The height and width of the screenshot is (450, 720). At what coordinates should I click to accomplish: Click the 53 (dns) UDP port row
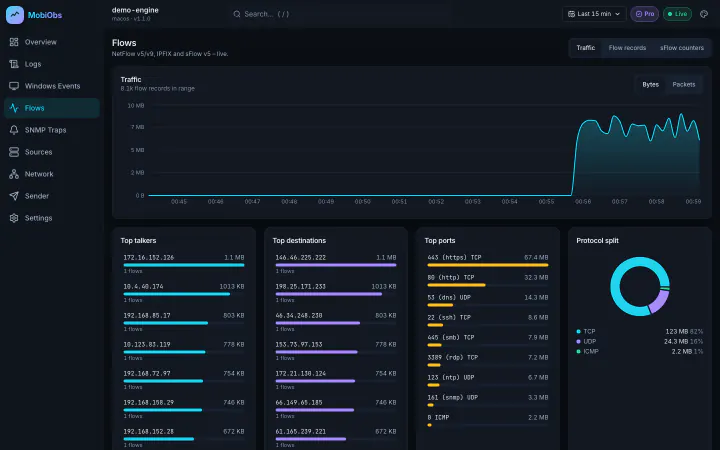click(488, 300)
